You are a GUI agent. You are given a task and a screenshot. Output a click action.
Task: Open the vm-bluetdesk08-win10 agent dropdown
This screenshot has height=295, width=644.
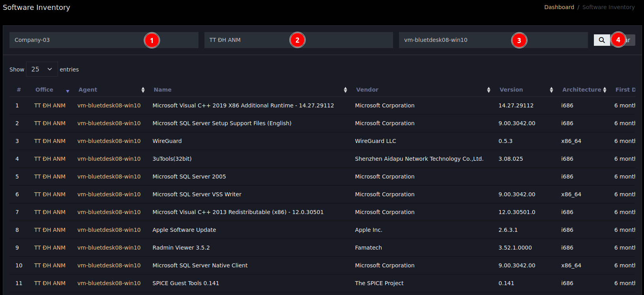coord(454,40)
